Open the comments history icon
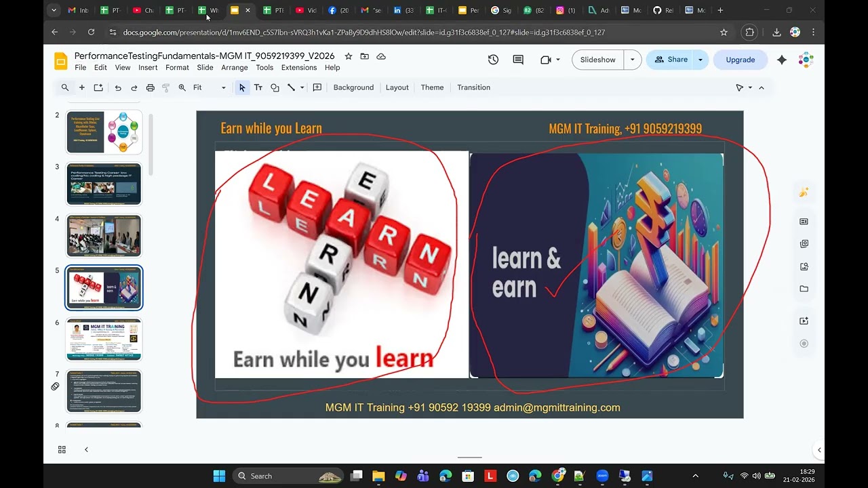Image resolution: width=868 pixels, height=488 pixels. (518, 60)
